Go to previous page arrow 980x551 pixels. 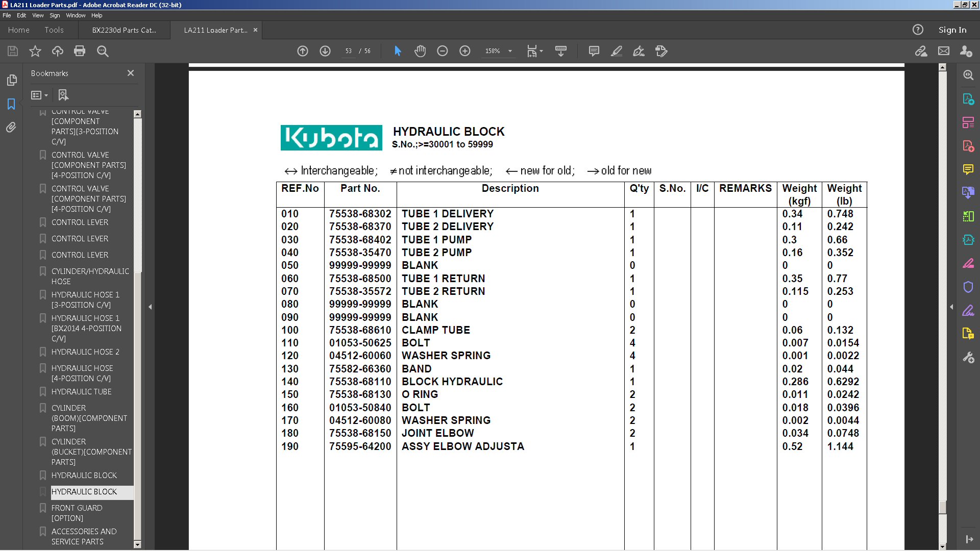pyautogui.click(x=303, y=51)
